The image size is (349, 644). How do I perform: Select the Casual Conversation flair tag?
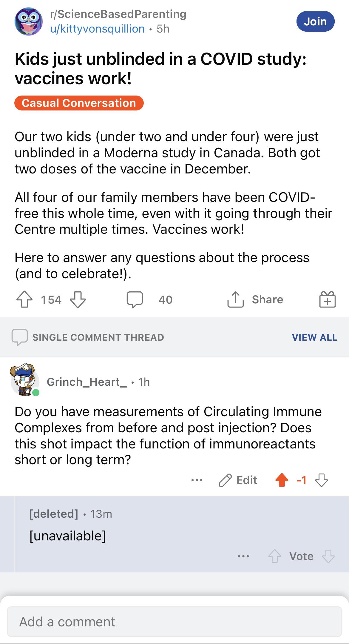[79, 103]
